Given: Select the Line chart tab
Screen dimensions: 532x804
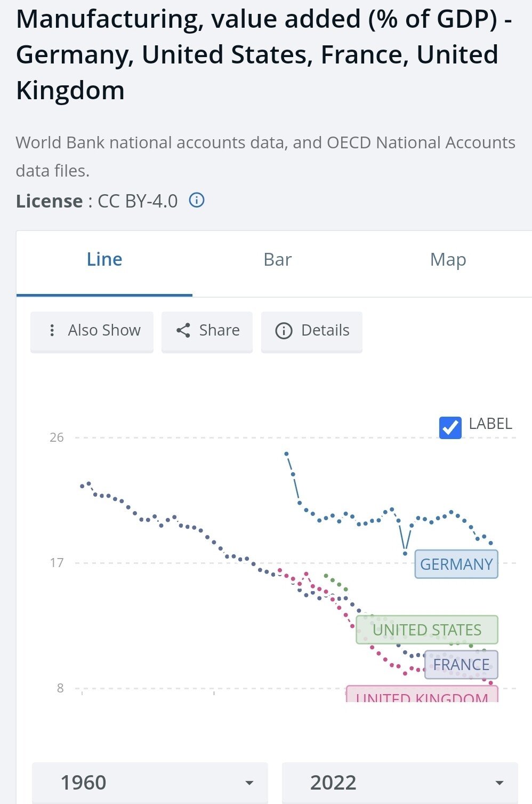Looking at the screenshot, I should pyautogui.click(x=104, y=260).
